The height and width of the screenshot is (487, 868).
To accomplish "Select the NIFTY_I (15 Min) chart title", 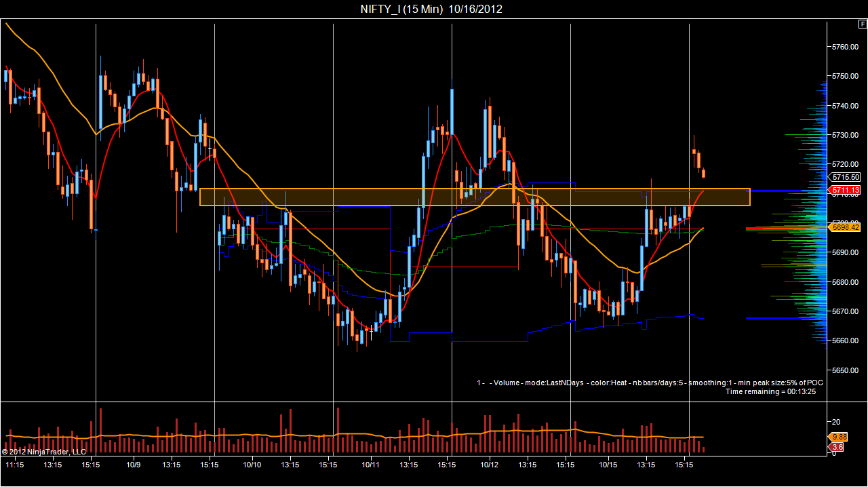I will (x=431, y=9).
